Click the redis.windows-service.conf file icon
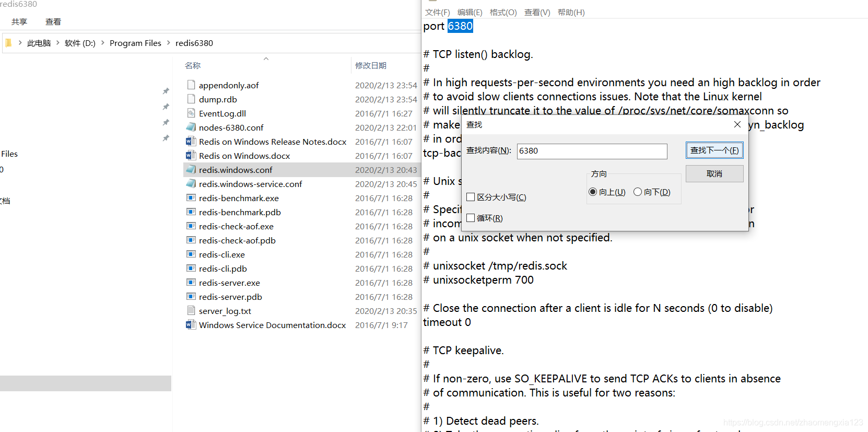Screen dimensions: 868x432 (x=191, y=183)
